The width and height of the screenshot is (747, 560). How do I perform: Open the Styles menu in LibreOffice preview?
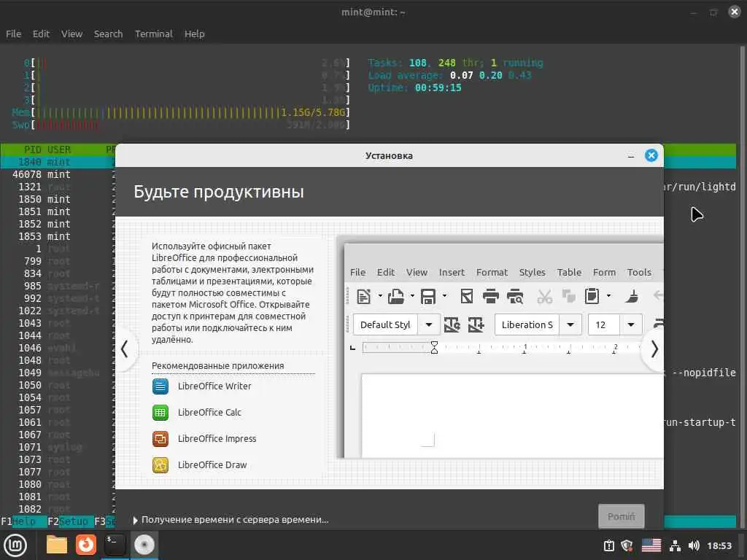tap(532, 273)
